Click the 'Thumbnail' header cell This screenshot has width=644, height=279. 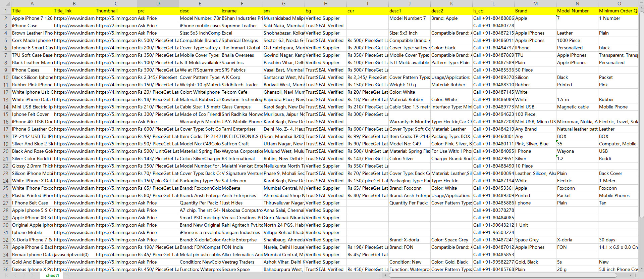click(x=116, y=11)
